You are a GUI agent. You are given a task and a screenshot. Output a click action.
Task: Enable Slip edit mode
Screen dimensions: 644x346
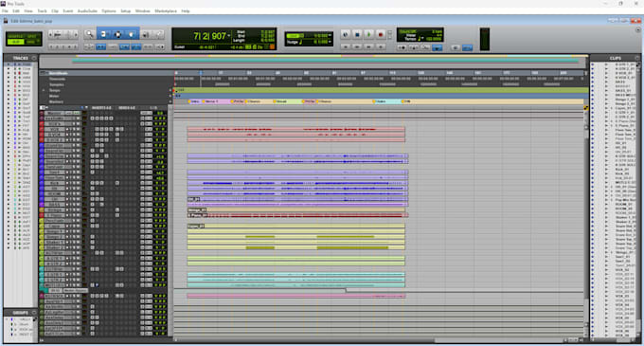pos(15,42)
